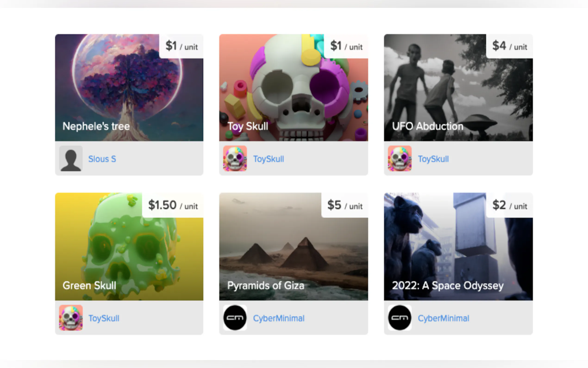Click ToySkull avatar under Toy Skull card

click(235, 159)
